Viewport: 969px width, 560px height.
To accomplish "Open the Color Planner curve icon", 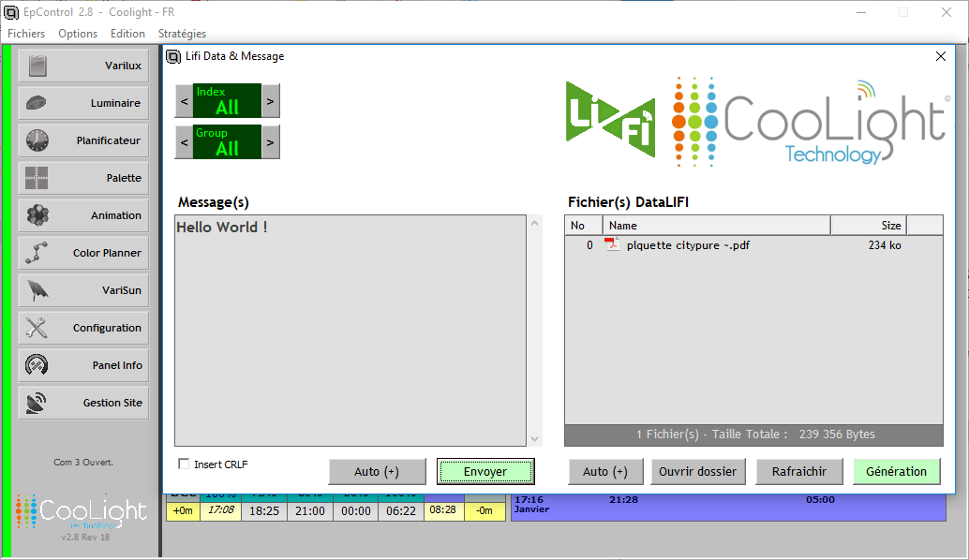I will pos(37,253).
